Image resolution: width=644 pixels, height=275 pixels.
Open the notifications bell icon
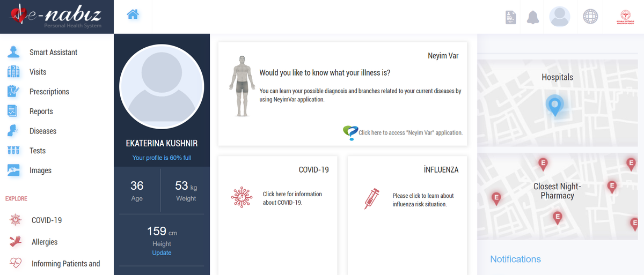click(x=533, y=17)
